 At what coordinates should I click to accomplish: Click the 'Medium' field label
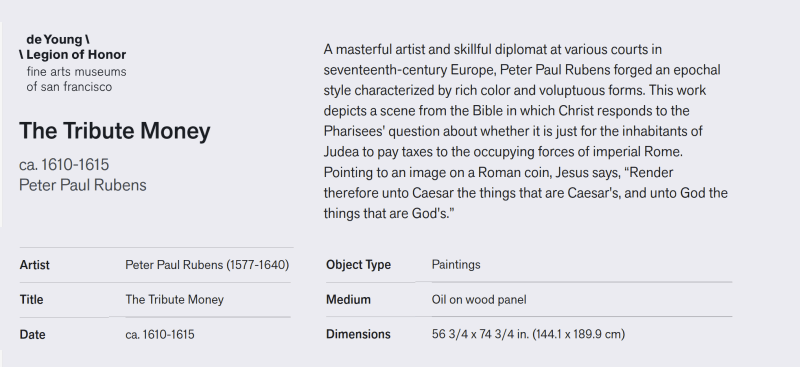pyautogui.click(x=348, y=299)
